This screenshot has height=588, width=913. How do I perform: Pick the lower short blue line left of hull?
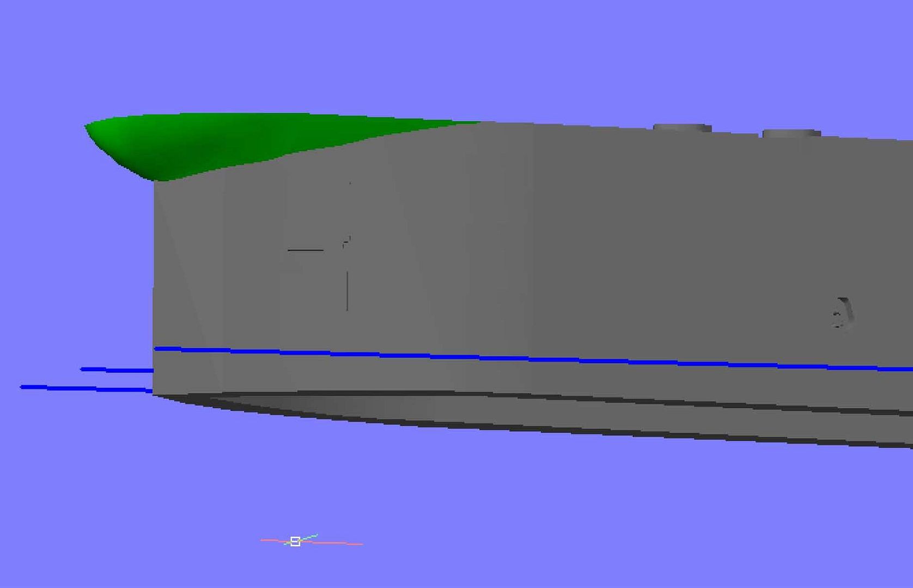[x=87, y=388]
